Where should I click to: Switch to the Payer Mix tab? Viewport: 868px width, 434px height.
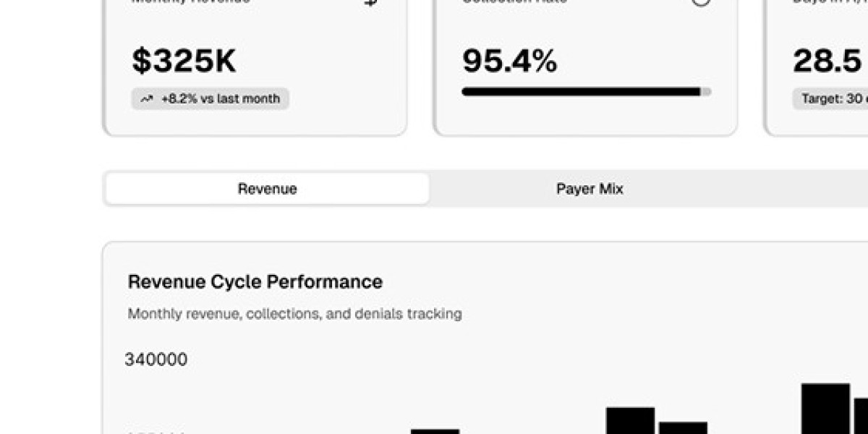coord(591,189)
